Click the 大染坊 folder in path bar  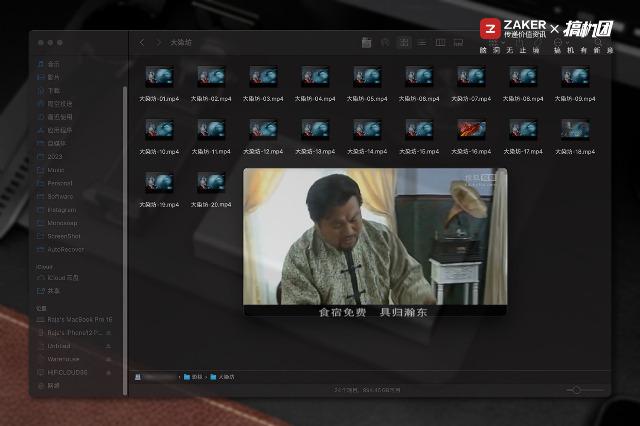222,377
